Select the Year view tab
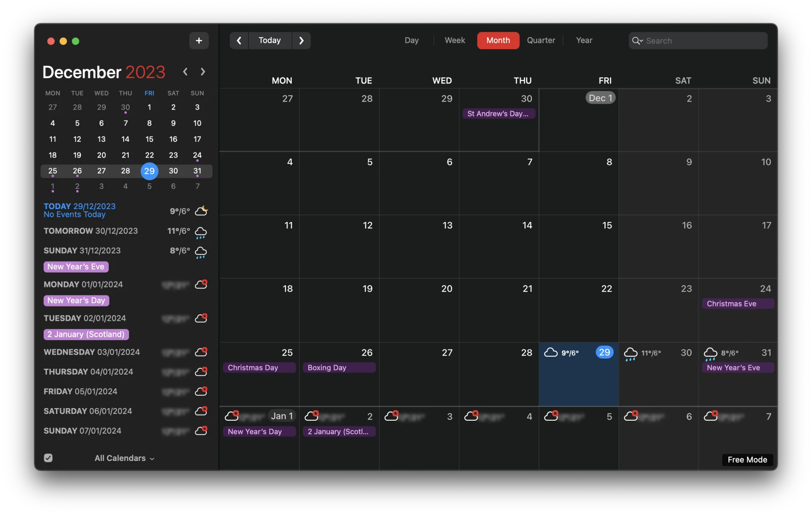The width and height of the screenshot is (812, 516). pos(584,41)
